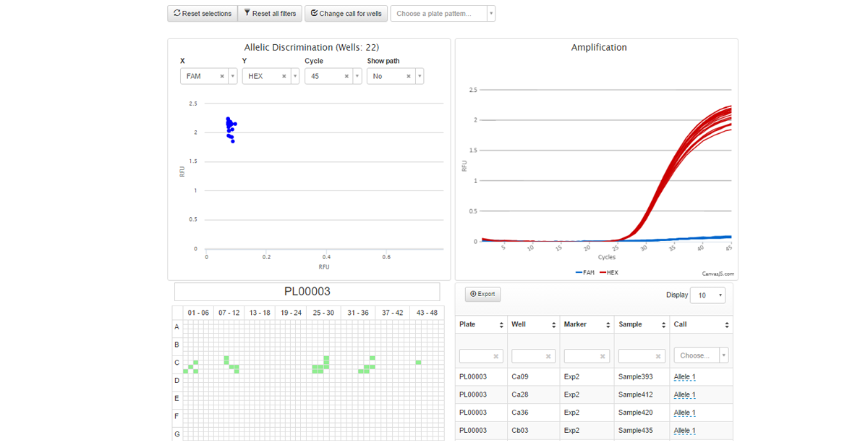Clear FAM from the X axis selector
Screen dimensions: 868x443
point(222,75)
